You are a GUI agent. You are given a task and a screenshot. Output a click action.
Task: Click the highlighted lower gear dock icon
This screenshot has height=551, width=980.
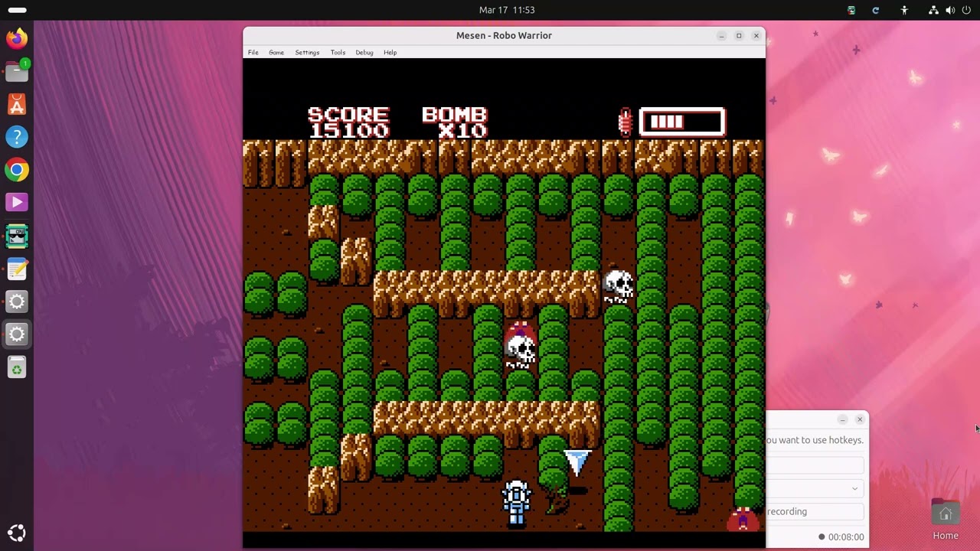click(x=17, y=334)
